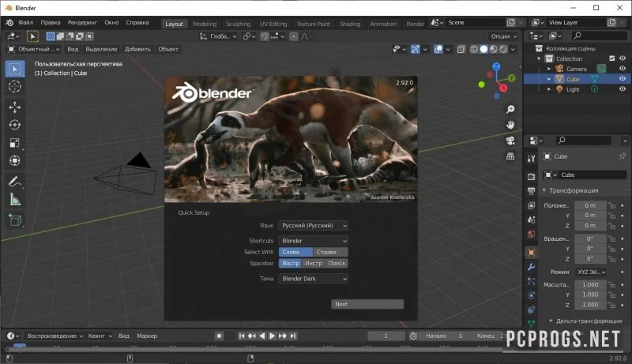Open the Рендеринг menu
This screenshot has height=364, width=632.
pyautogui.click(x=82, y=23)
